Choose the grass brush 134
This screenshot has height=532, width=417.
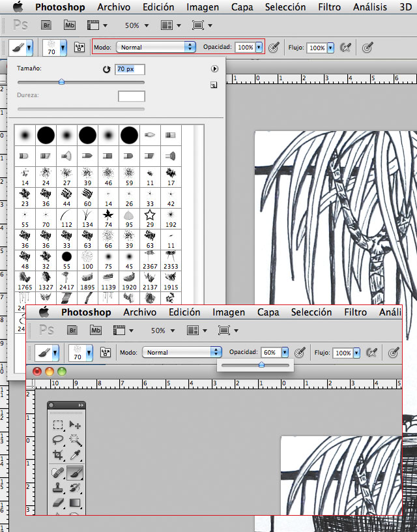point(87,218)
